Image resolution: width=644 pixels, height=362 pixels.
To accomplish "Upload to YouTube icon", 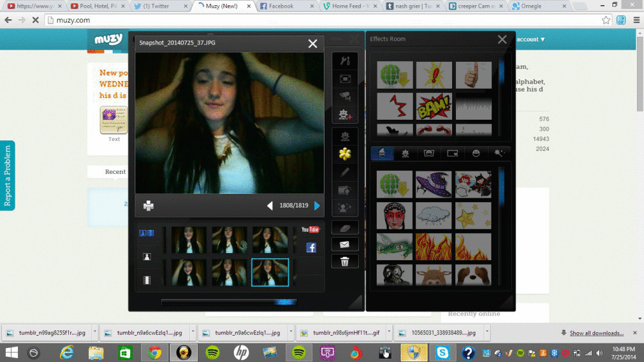I will pos(310,230).
